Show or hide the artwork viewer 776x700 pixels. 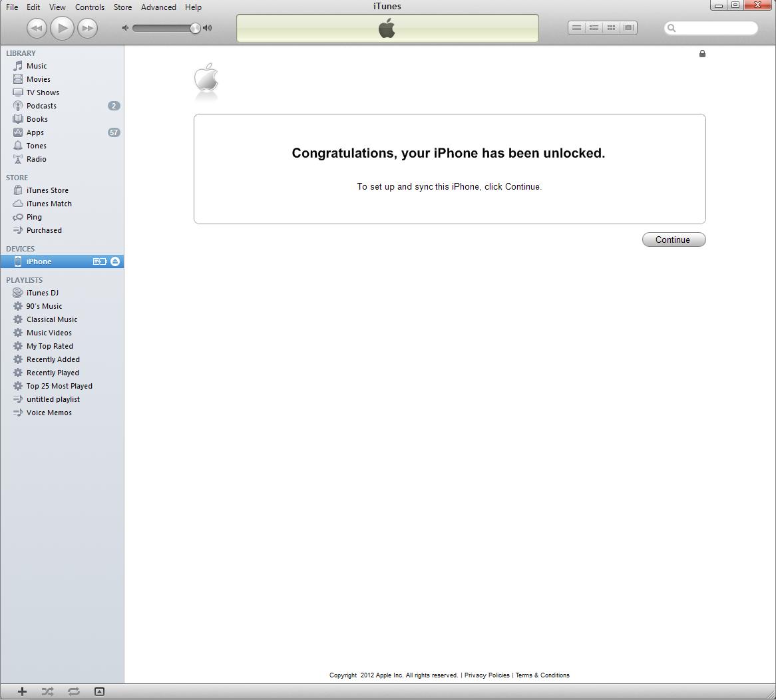pos(99,691)
